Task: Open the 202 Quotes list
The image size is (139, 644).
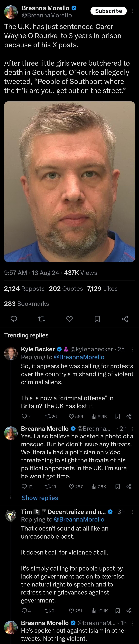Action: click(x=66, y=289)
